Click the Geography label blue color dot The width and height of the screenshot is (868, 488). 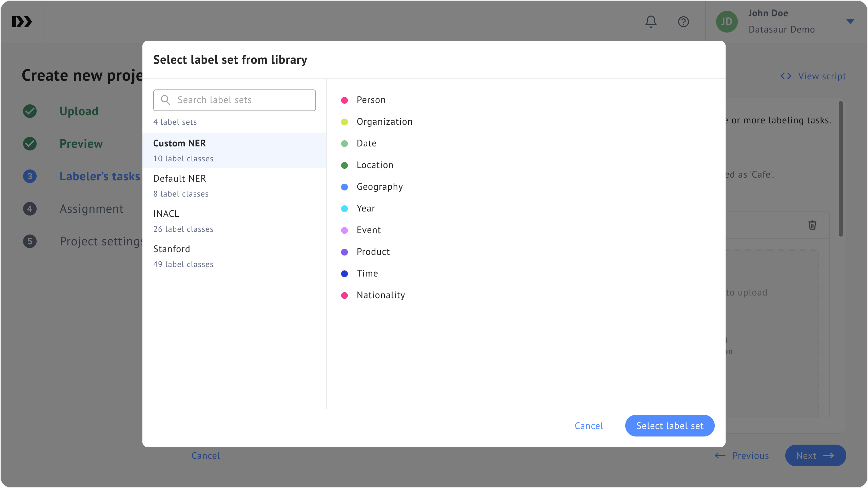coord(344,187)
